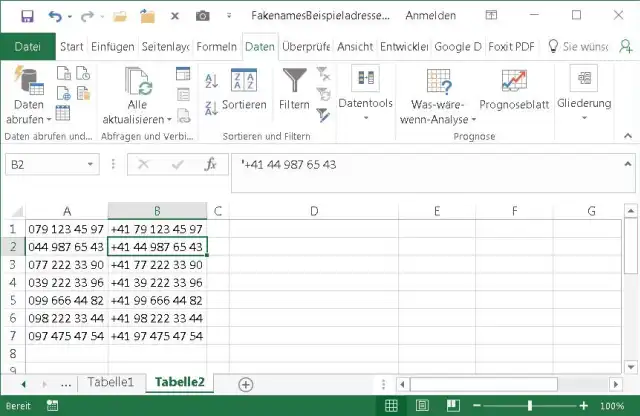Click the reapply filter icon
640x416 pixels.
pyautogui.click(x=323, y=94)
